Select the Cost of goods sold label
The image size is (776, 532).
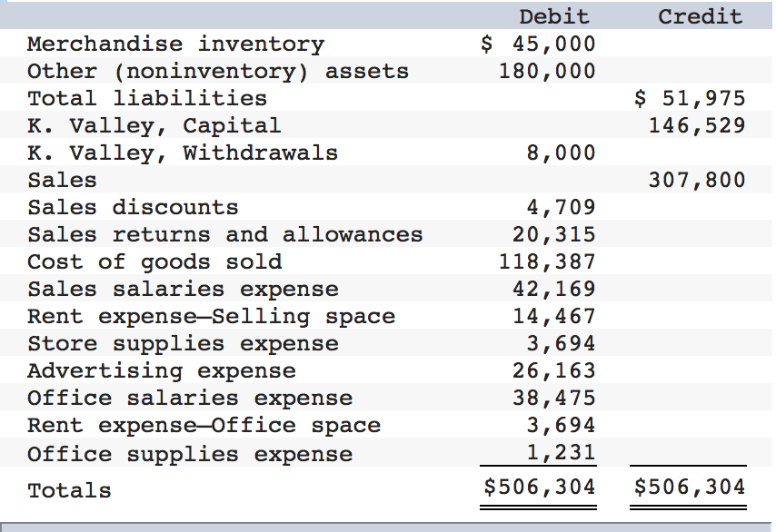click(x=154, y=261)
